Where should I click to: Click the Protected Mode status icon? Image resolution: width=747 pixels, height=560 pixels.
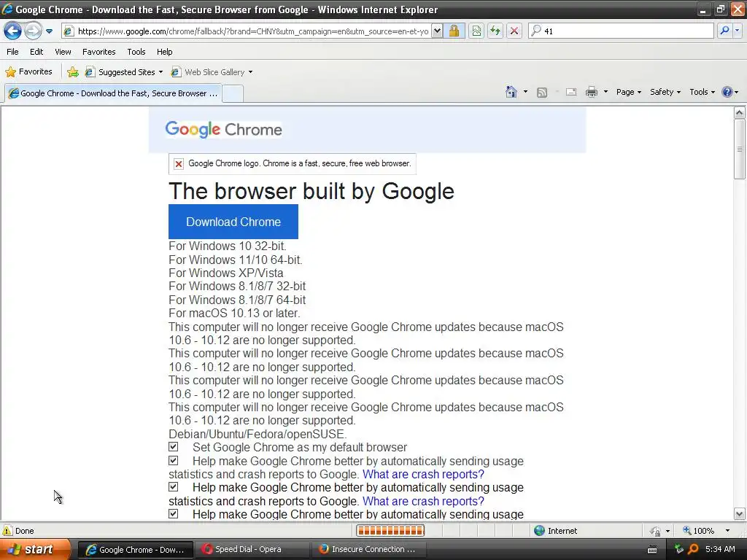[656, 531]
